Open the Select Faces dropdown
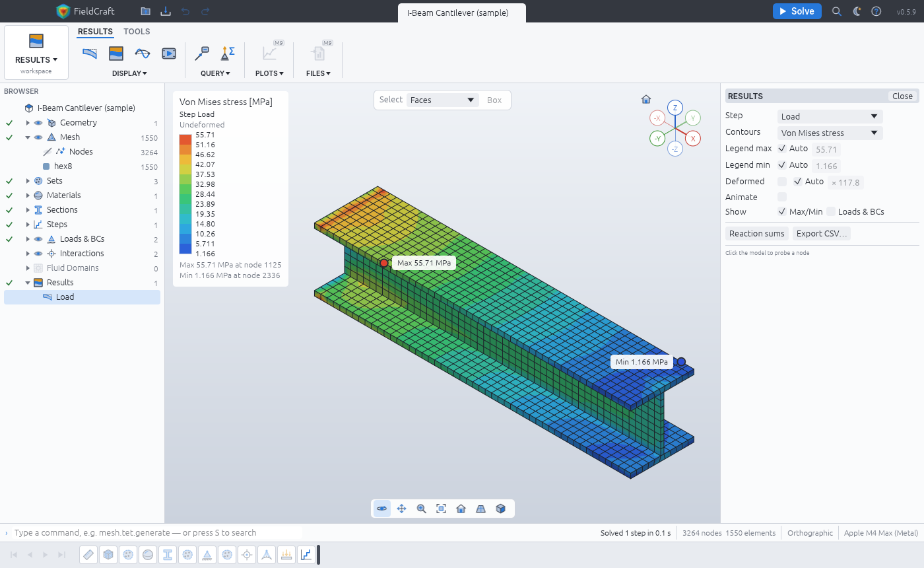 (x=443, y=100)
